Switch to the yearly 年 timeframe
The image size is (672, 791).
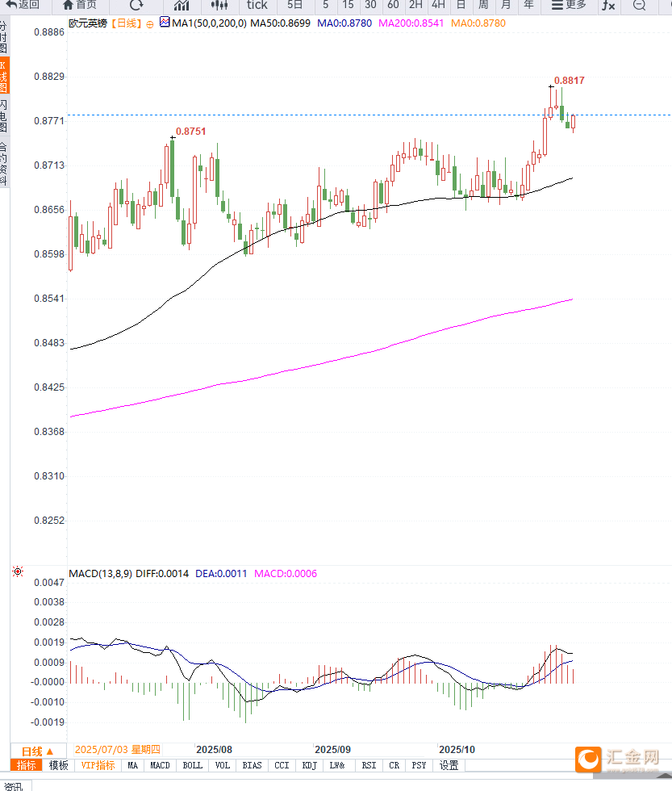(528, 5)
